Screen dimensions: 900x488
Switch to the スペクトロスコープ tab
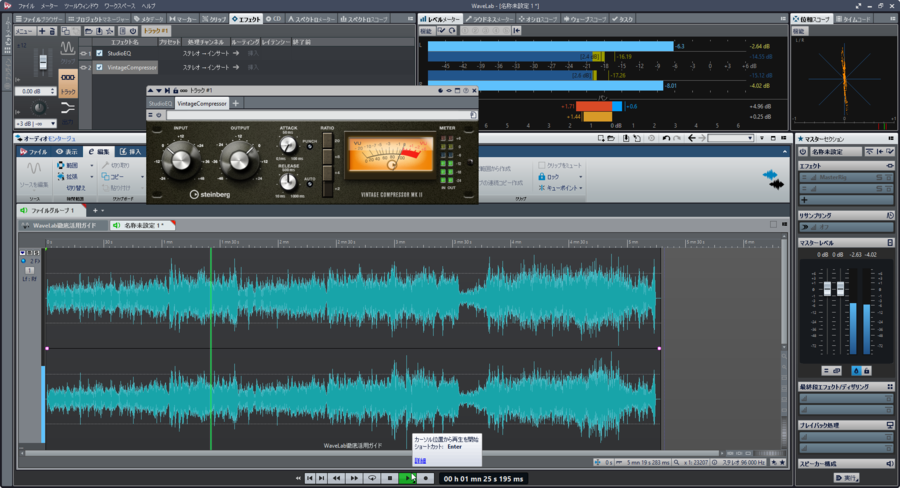[x=364, y=19]
